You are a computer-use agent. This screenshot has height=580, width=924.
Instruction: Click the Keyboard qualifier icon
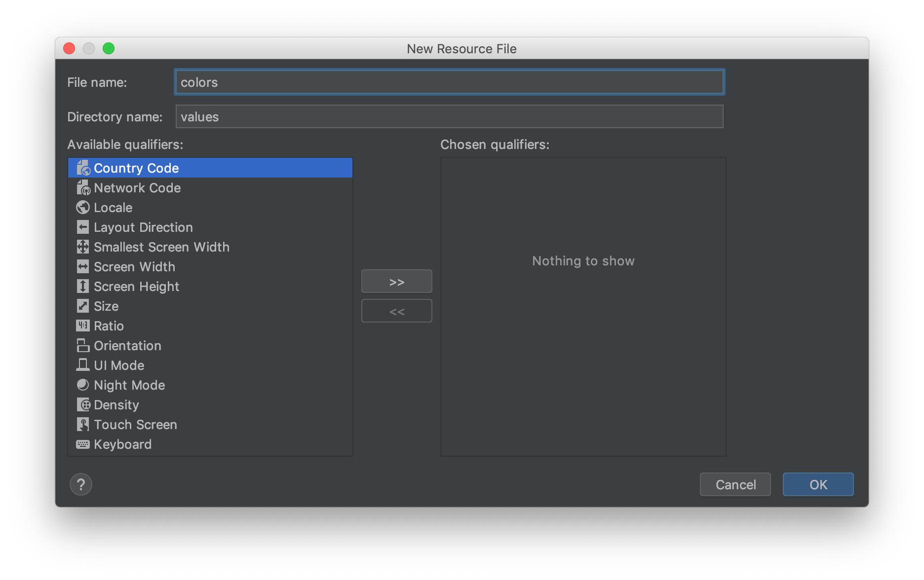[x=83, y=444]
